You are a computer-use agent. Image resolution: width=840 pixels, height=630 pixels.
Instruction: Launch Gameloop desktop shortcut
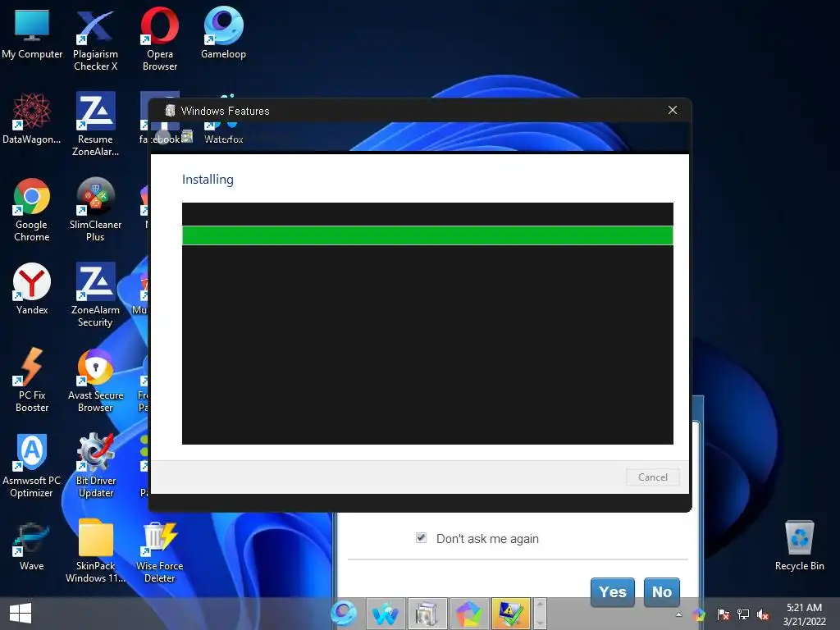(x=223, y=33)
